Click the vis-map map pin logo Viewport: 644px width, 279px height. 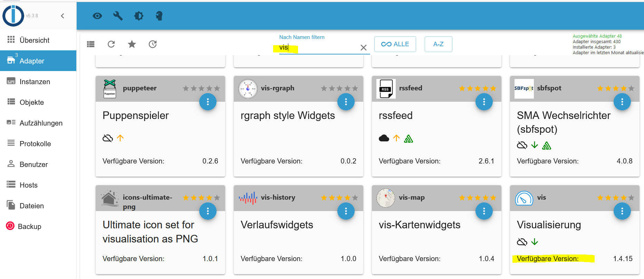pos(386,198)
